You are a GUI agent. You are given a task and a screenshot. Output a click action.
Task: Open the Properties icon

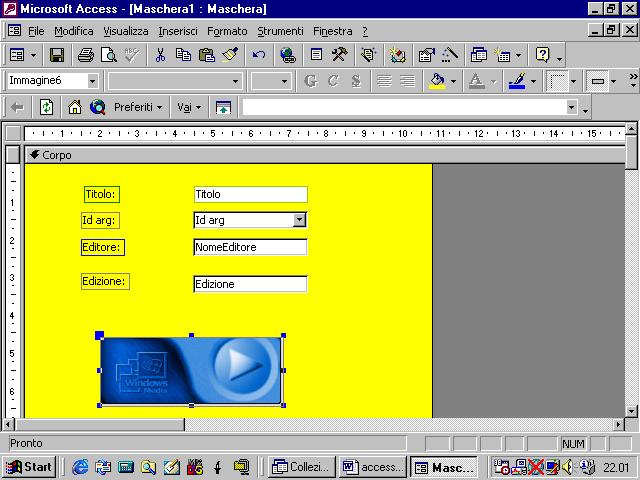tap(427, 55)
